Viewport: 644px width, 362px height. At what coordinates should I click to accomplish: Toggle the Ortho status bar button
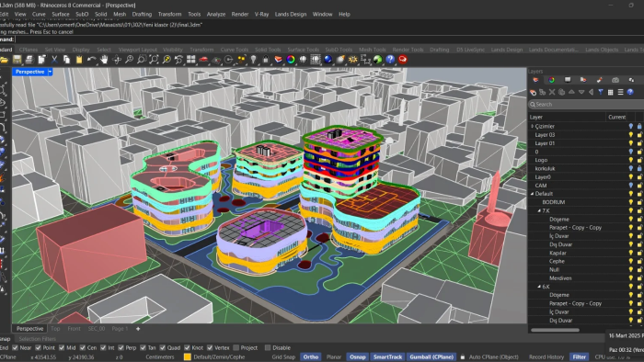click(x=311, y=357)
